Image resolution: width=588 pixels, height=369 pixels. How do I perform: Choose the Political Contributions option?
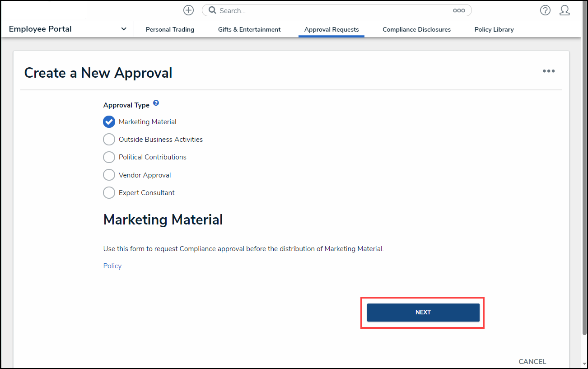tap(109, 157)
